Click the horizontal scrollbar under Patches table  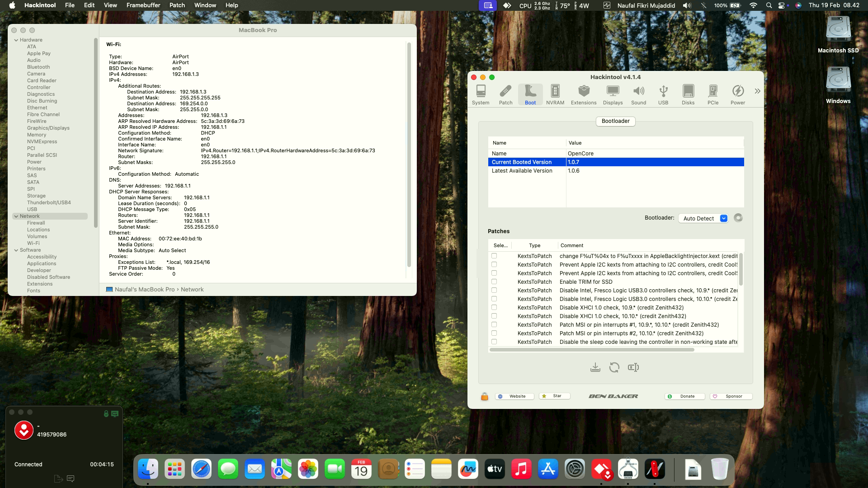pyautogui.click(x=591, y=350)
